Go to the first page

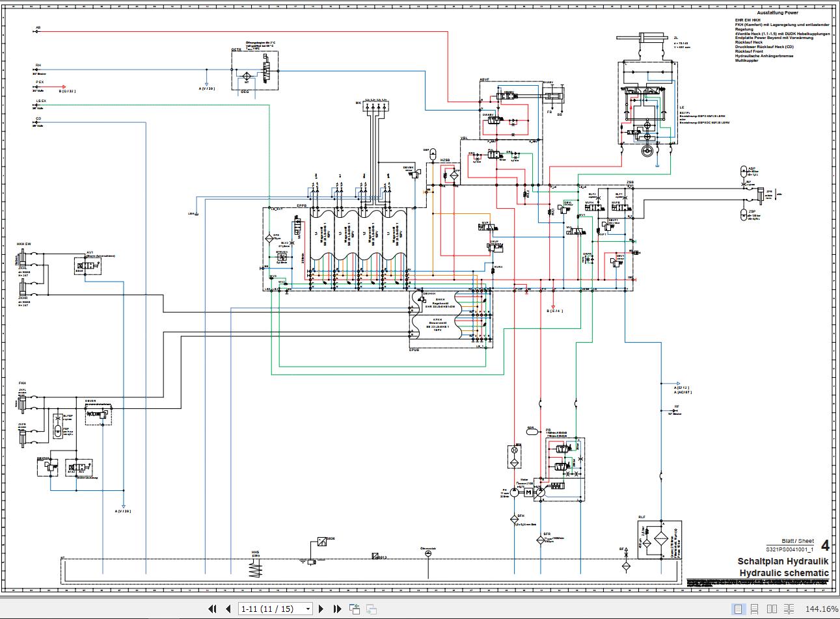pyautogui.click(x=212, y=609)
